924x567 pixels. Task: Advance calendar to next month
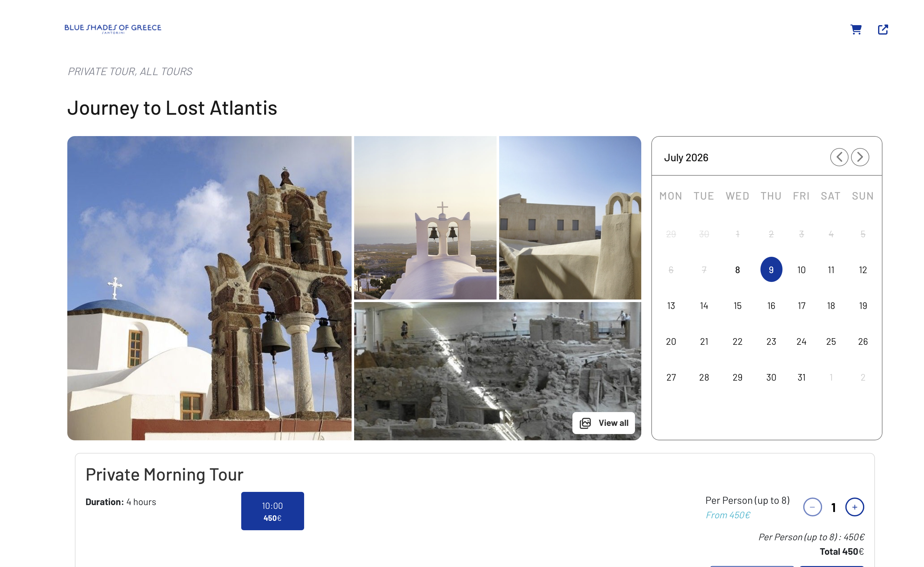click(x=860, y=157)
